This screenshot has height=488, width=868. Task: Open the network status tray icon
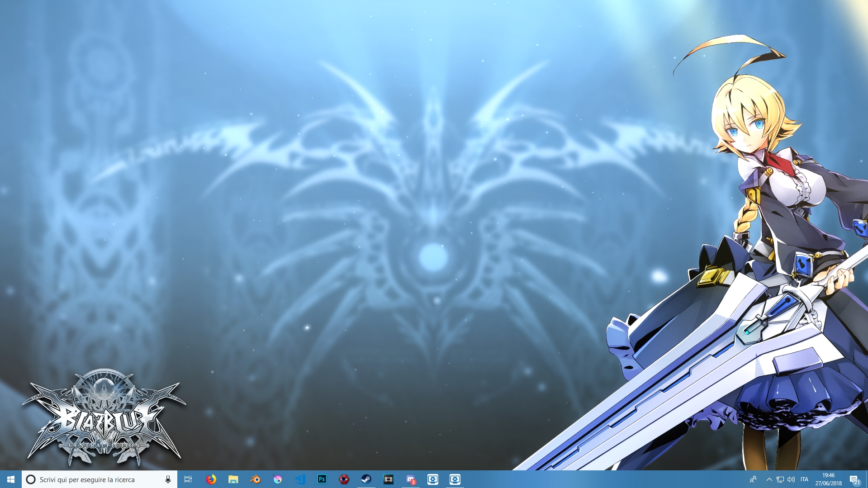(780, 479)
